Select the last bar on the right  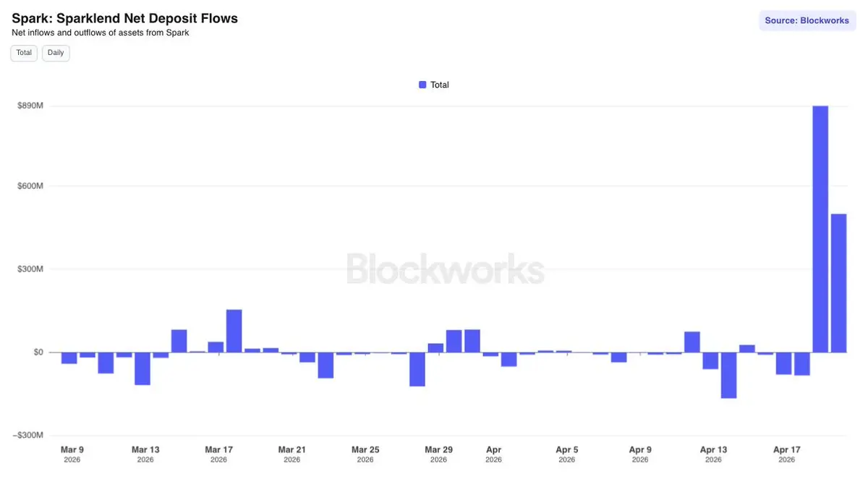coord(838,283)
